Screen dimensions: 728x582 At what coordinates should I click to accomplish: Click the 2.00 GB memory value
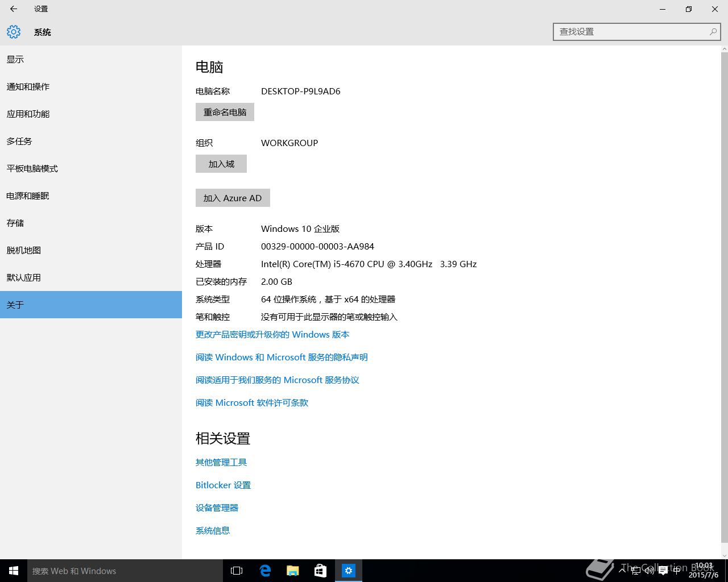(276, 281)
